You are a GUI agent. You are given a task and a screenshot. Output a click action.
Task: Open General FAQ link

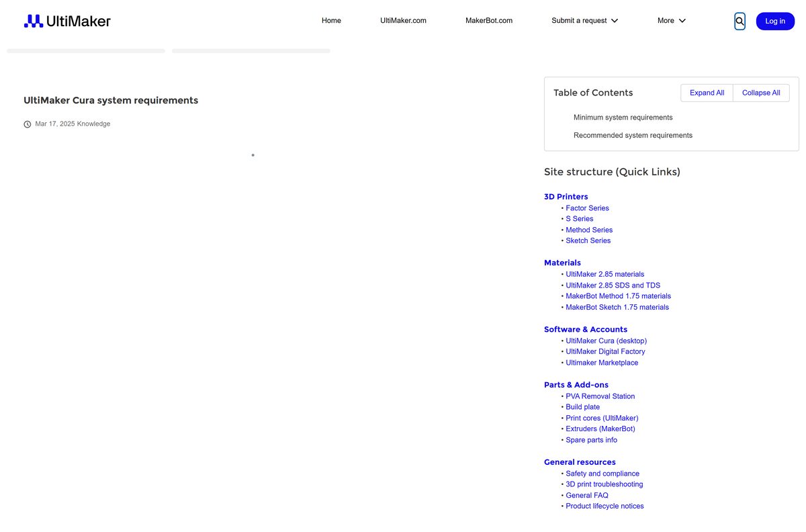pyautogui.click(x=586, y=495)
